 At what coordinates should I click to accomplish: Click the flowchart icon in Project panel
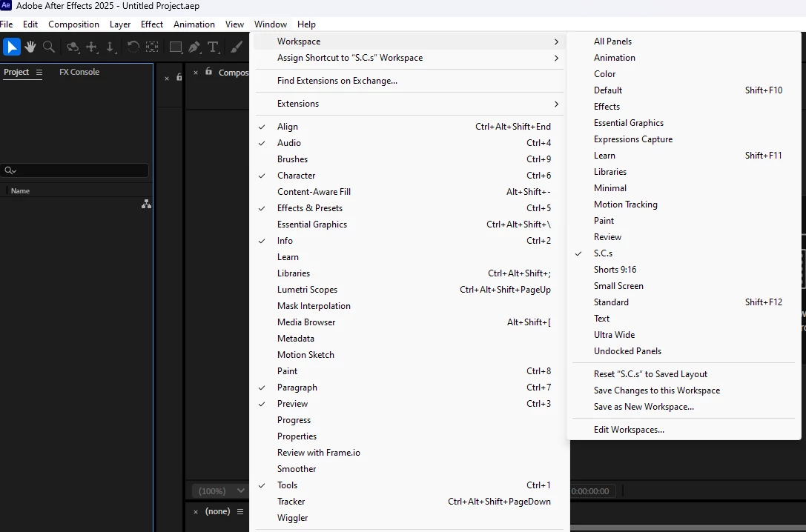(x=147, y=204)
